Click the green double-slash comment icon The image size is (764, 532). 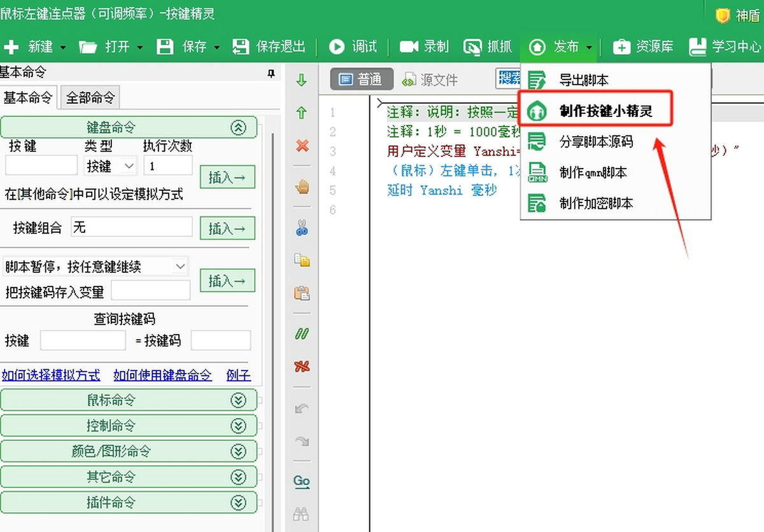(302, 334)
